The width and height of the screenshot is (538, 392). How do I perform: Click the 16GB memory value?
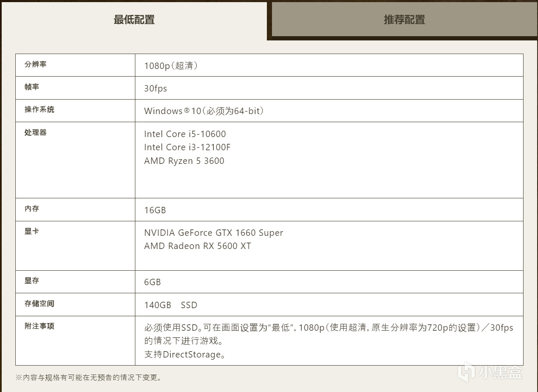[155, 210]
